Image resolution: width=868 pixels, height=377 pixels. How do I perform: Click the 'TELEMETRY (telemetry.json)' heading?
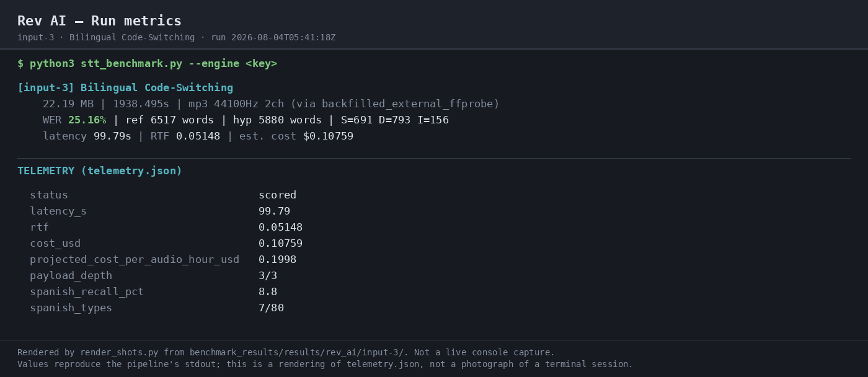click(100, 171)
